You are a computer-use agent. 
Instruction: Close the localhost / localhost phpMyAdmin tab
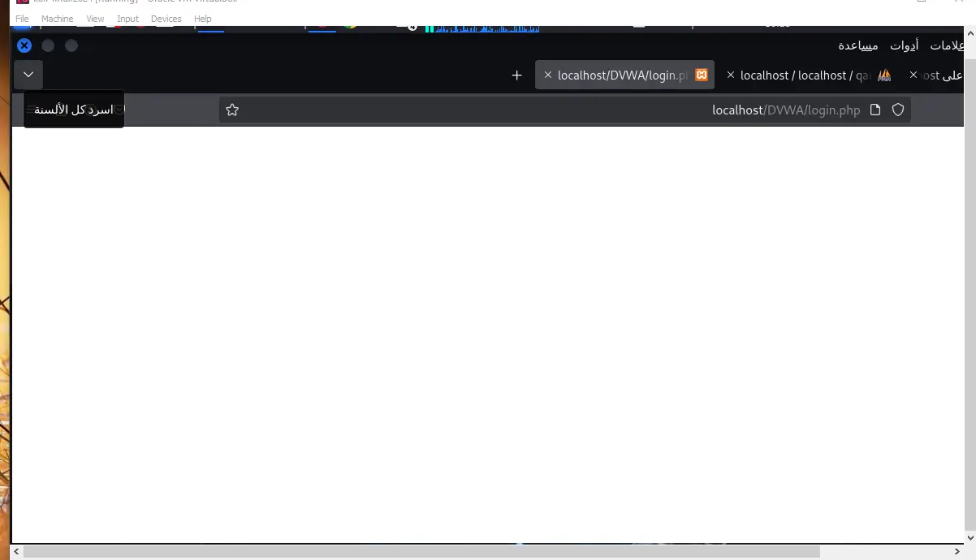pos(730,75)
